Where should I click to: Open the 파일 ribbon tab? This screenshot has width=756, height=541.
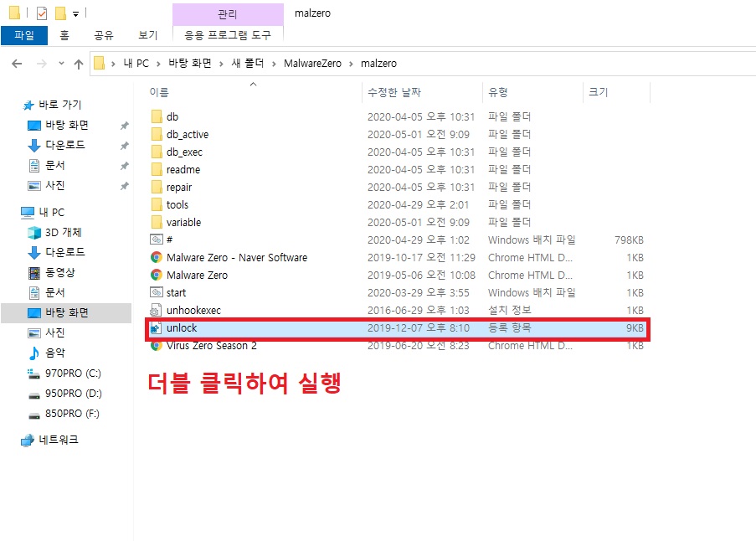pos(24,35)
